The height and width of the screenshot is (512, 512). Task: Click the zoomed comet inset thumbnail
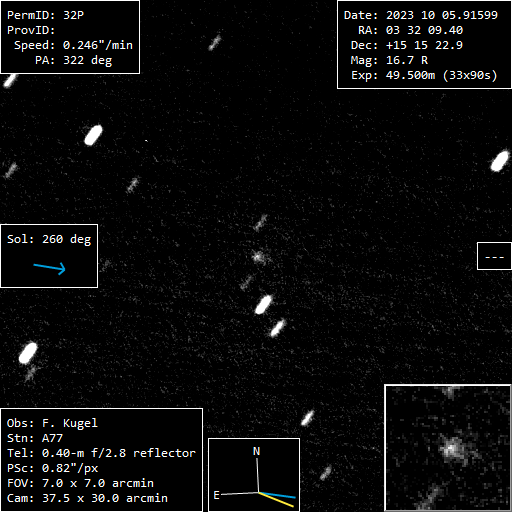[x=448, y=448]
